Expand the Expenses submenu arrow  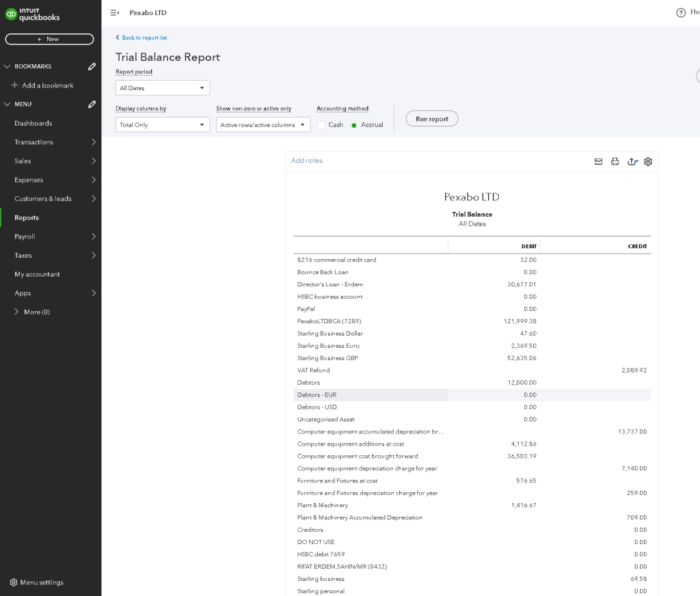pos(94,180)
